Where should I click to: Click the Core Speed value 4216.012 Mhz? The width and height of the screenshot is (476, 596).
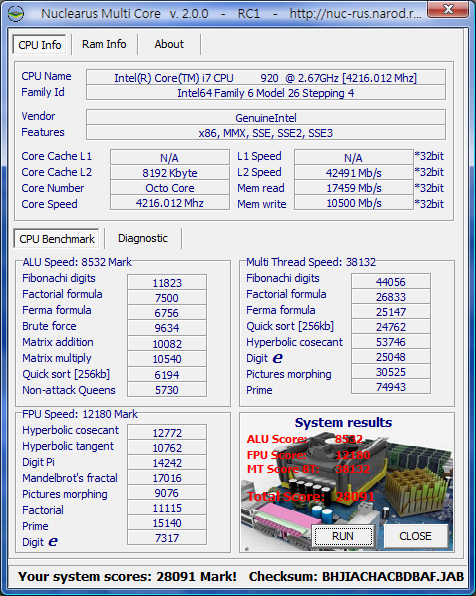tap(170, 203)
